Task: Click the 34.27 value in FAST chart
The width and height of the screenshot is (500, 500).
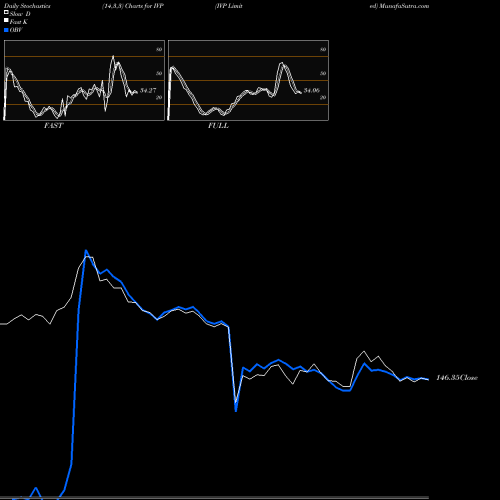Action: pyautogui.click(x=148, y=90)
